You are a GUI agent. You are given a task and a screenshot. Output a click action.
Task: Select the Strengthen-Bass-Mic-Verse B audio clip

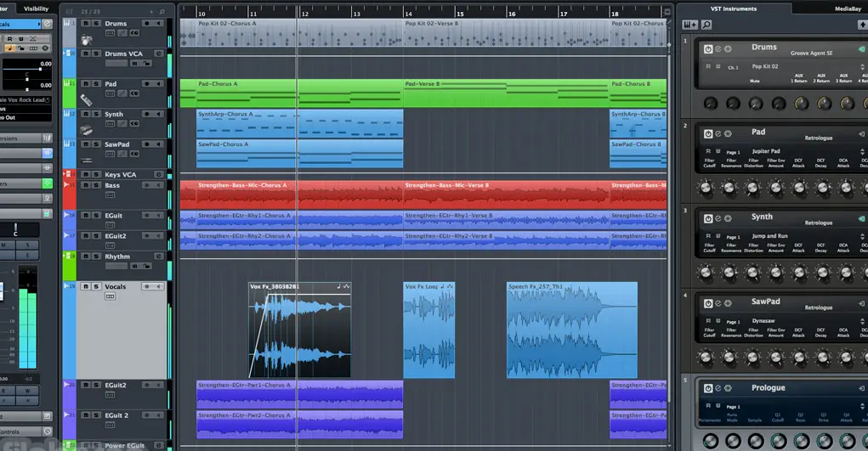coord(507,194)
